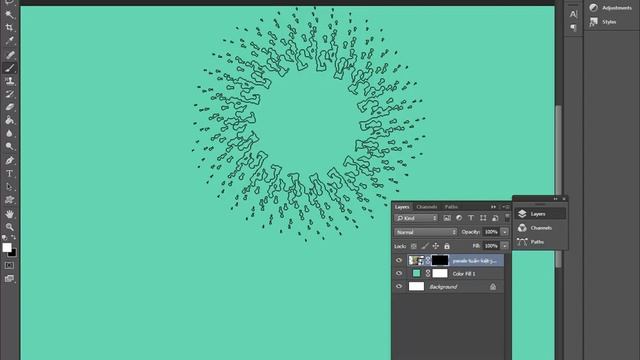Select the History Brush tool
Viewport: 640px width, 360px height.
pyautogui.click(x=9, y=94)
